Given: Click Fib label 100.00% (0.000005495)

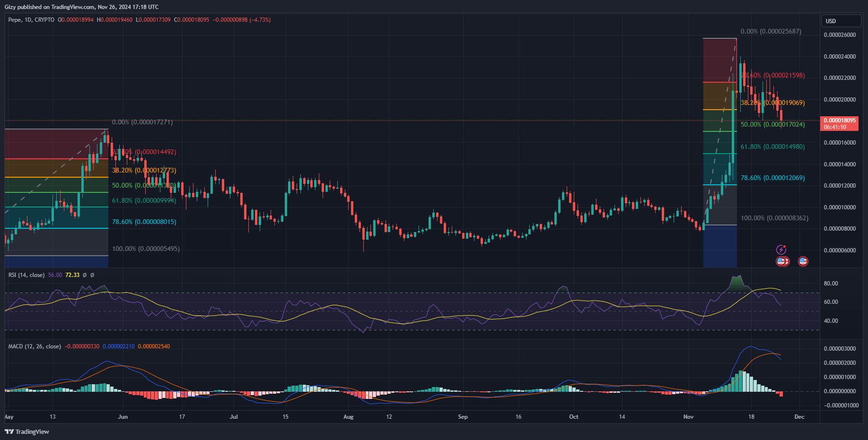Looking at the screenshot, I should coord(146,249).
